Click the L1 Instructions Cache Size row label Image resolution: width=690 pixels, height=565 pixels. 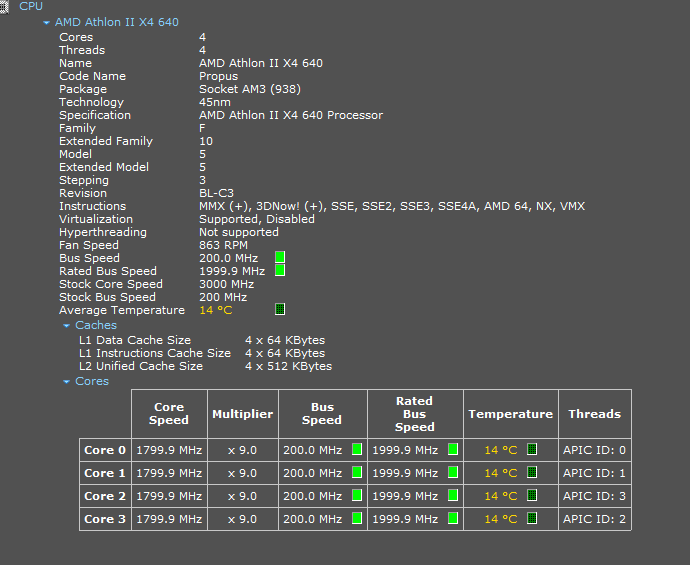tap(155, 353)
